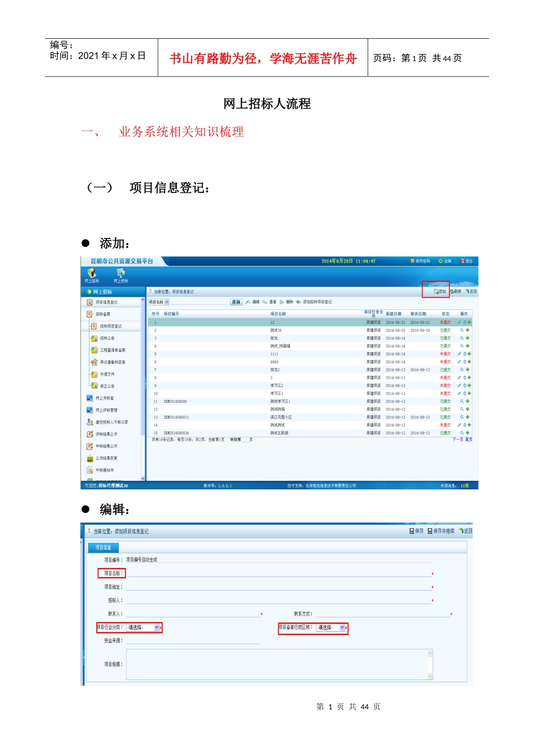534x756 pixels.
Task: Open 项目信息登记 in the sidebar
Action: coord(102,302)
